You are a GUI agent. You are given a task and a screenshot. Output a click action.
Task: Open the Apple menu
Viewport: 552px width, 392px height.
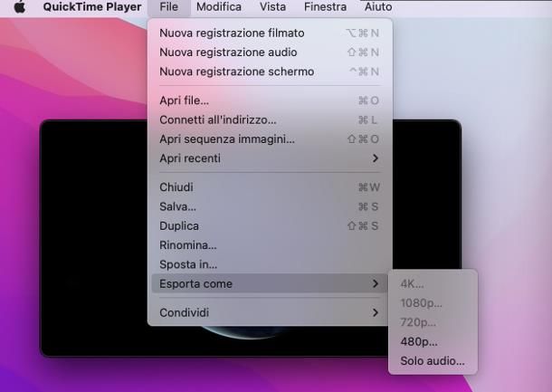point(20,6)
